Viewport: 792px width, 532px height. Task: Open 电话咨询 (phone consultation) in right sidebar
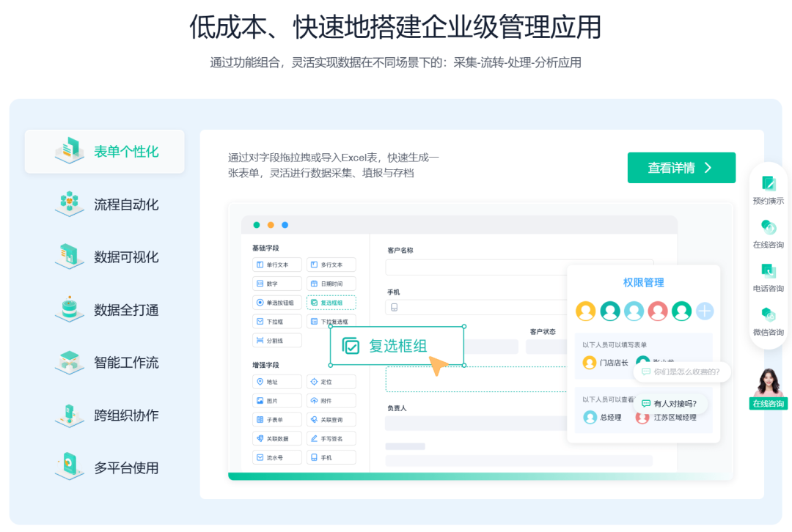768,273
